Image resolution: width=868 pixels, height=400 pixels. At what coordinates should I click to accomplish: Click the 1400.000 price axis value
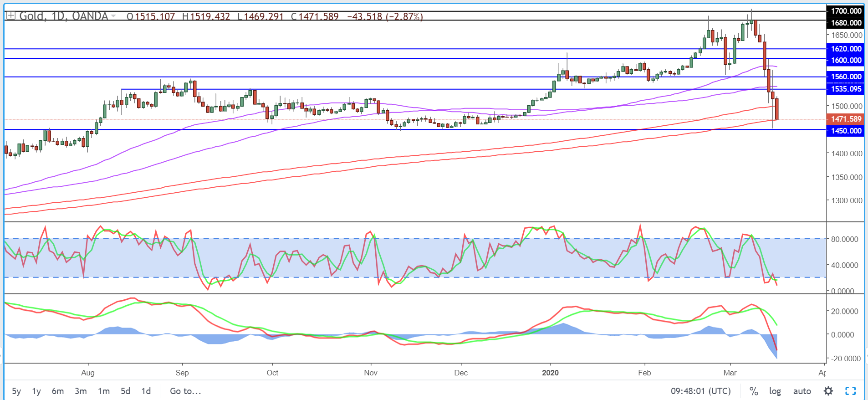click(847, 154)
